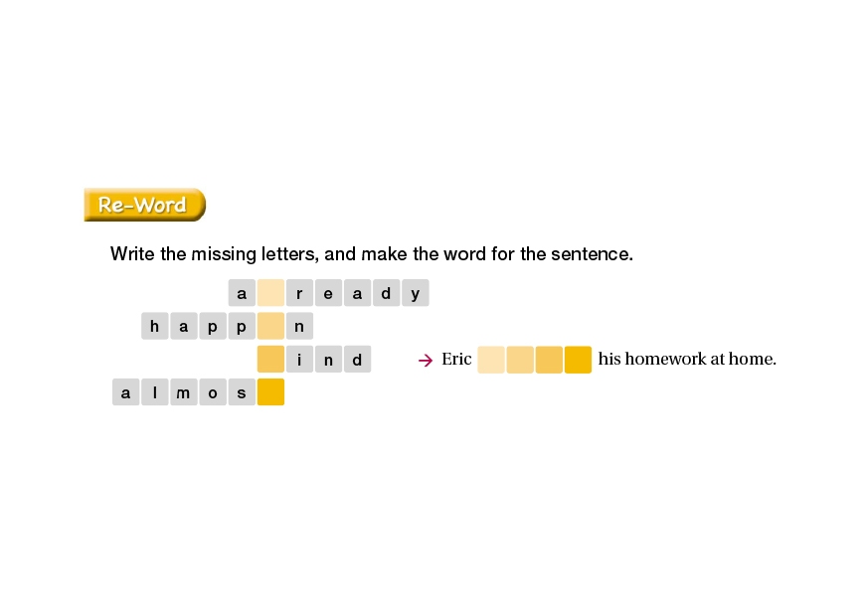Click the "h" tile in "happ_n"
The height and width of the screenshot is (608, 868).
tap(154, 326)
